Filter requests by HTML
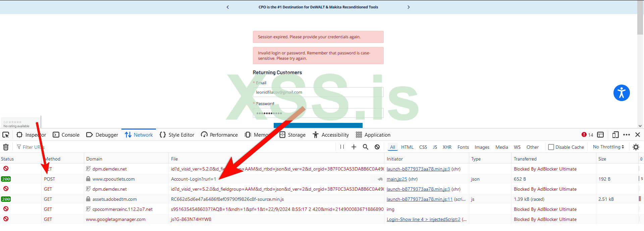Screen dimensions: 644x231 (407, 147)
